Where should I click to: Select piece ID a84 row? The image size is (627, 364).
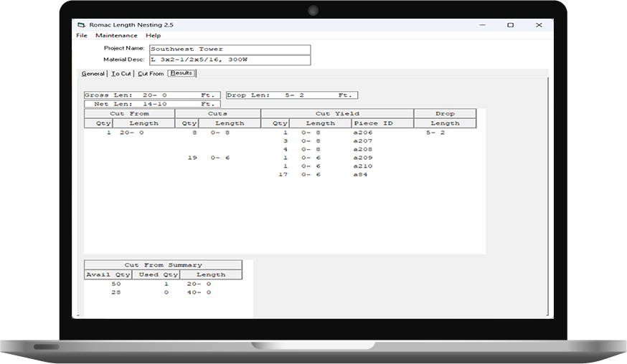pyautogui.click(x=360, y=175)
